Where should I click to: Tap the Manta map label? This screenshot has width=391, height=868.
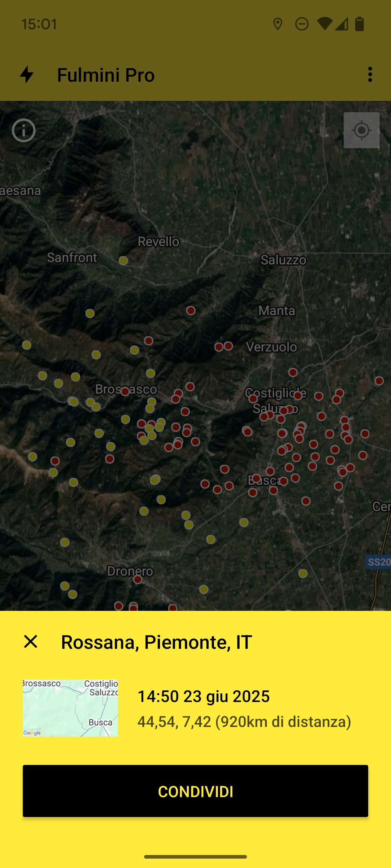277,311
